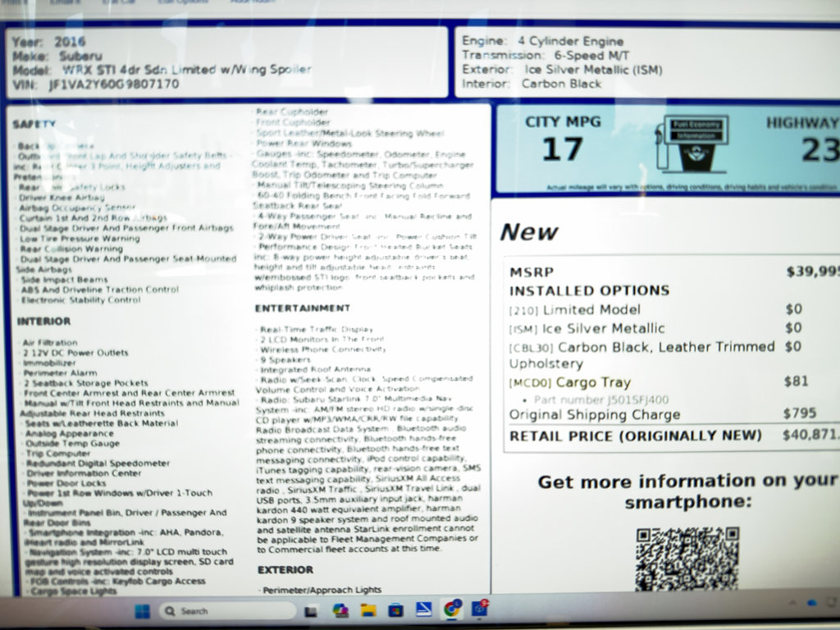
Task: Click the fuel pump economy icon
Action: [x=692, y=144]
